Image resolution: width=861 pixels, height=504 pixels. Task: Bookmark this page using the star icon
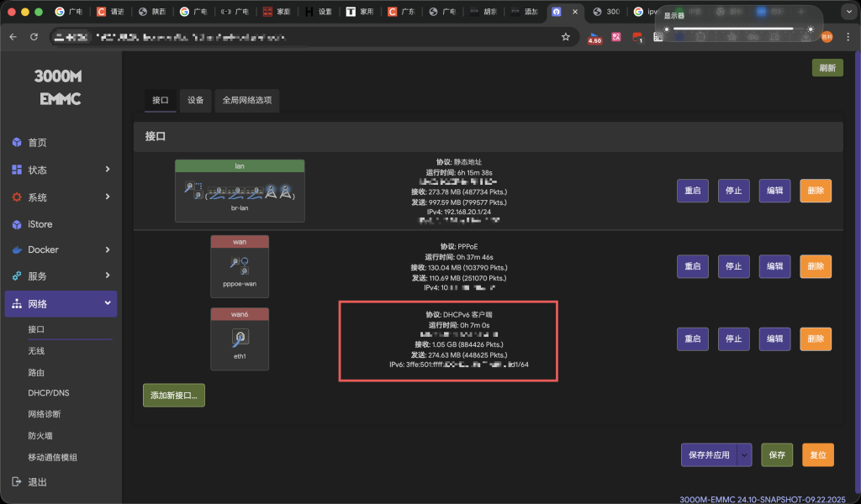point(566,37)
